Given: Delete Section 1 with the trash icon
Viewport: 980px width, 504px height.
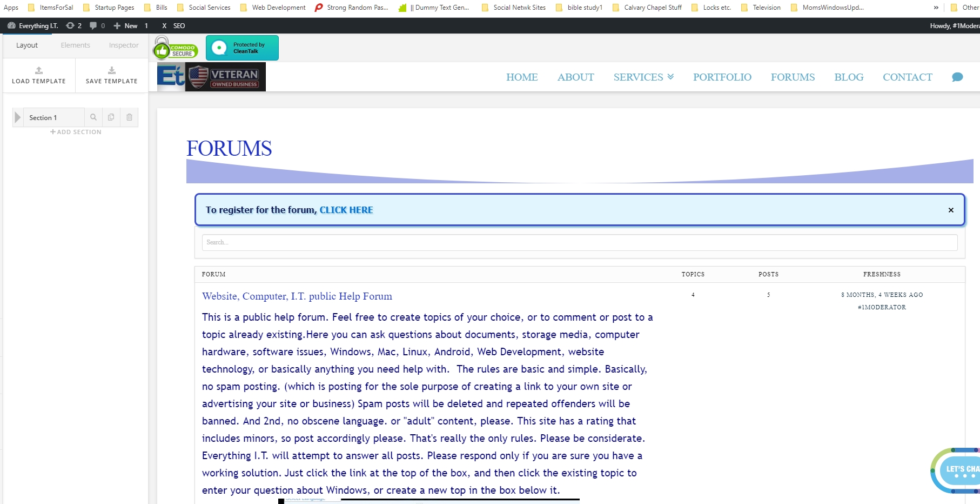Looking at the screenshot, I should click(130, 117).
